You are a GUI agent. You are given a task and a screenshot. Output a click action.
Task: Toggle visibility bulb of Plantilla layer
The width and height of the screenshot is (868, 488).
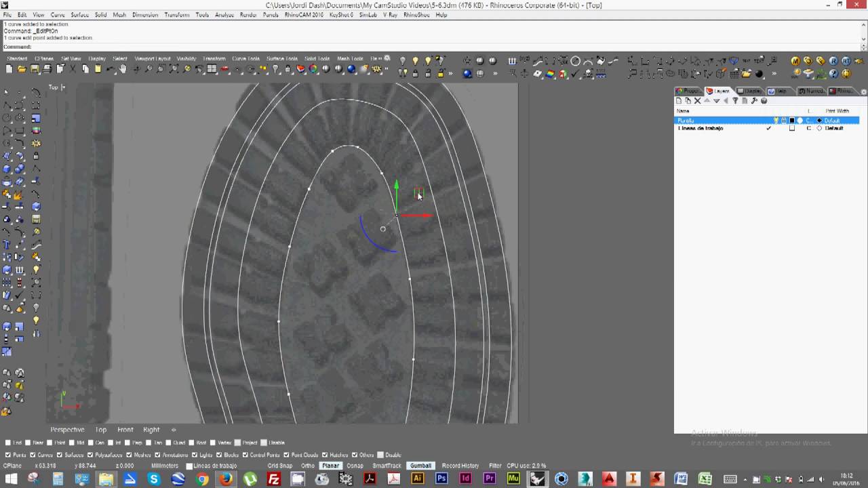[776, 121]
